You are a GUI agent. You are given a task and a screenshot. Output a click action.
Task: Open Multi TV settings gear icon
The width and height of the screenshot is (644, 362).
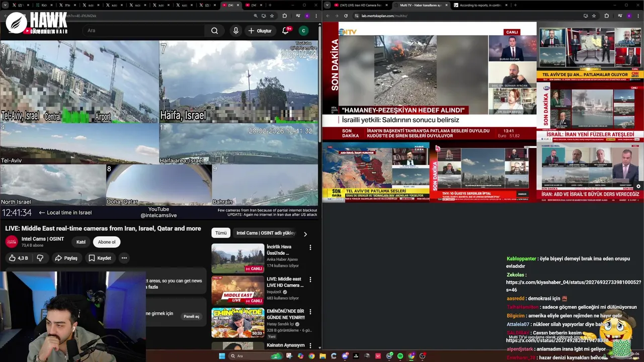point(638,186)
